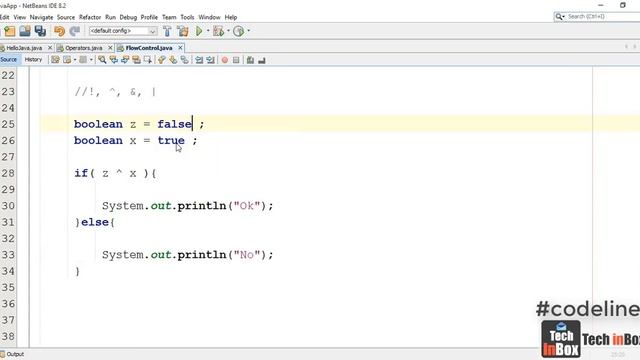The image size is (640, 360).
Task: Click line number 28 in gutter
Action: click(x=8, y=173)
